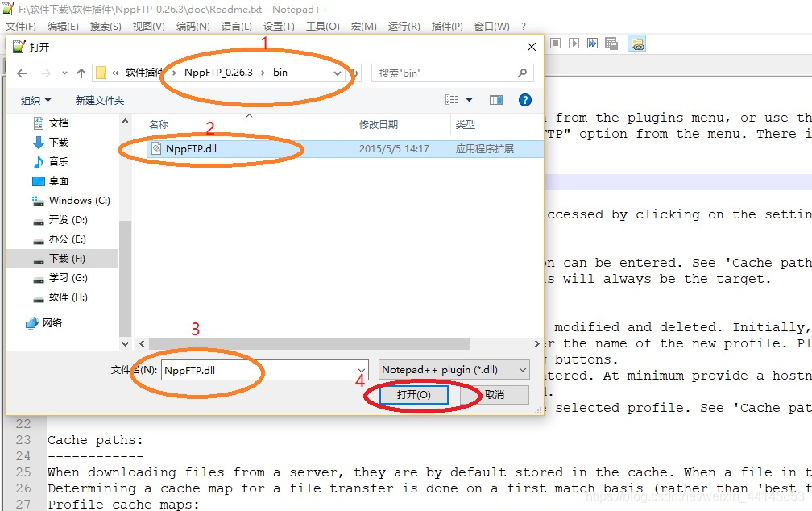
Task: Open the 编辑(E) menu in Notepad++
Action: coord(63,27)
